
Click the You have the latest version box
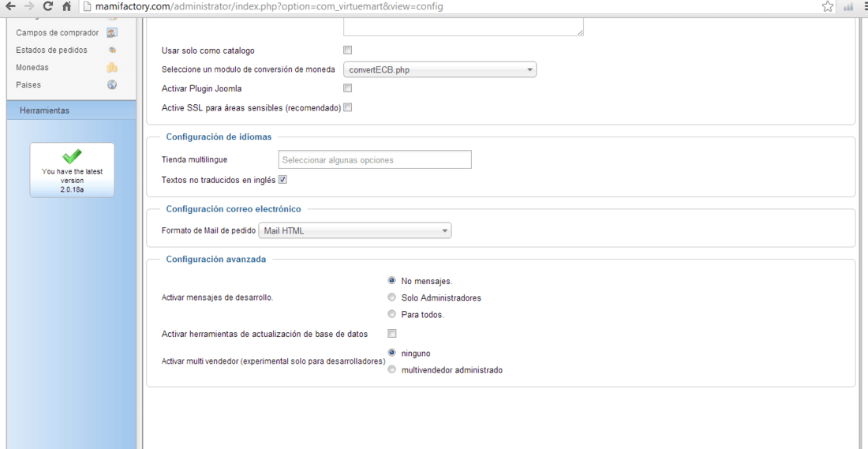pos(72,170)
